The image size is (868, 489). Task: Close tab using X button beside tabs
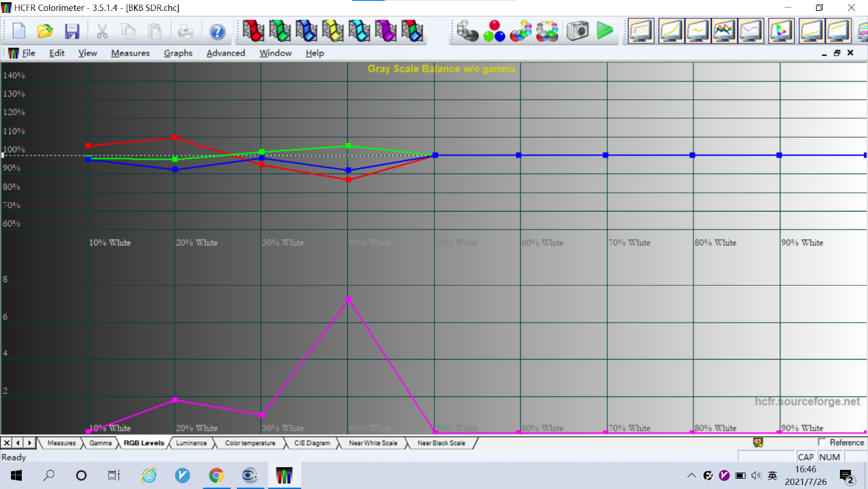(7, 443)
